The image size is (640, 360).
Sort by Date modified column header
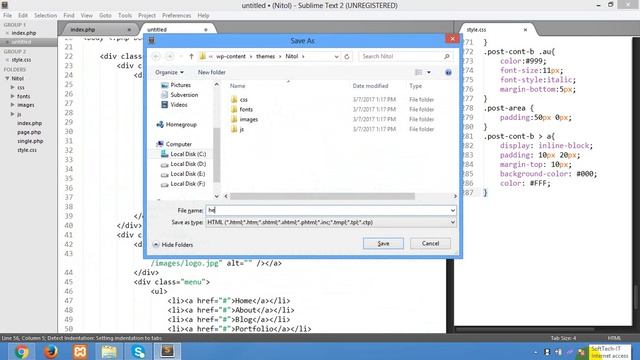click(x=370, y=86)
